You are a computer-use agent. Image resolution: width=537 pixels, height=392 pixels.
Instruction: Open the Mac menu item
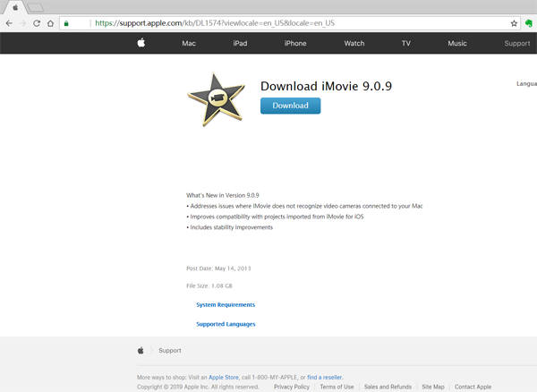(x=189, y=43)
